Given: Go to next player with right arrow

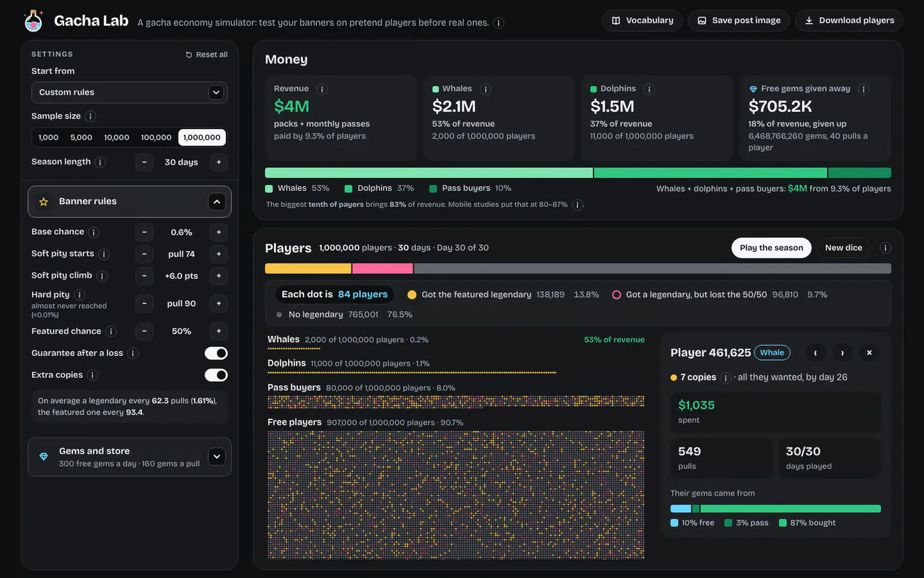Looking at the screenshot, I should [x=842, y=353].
